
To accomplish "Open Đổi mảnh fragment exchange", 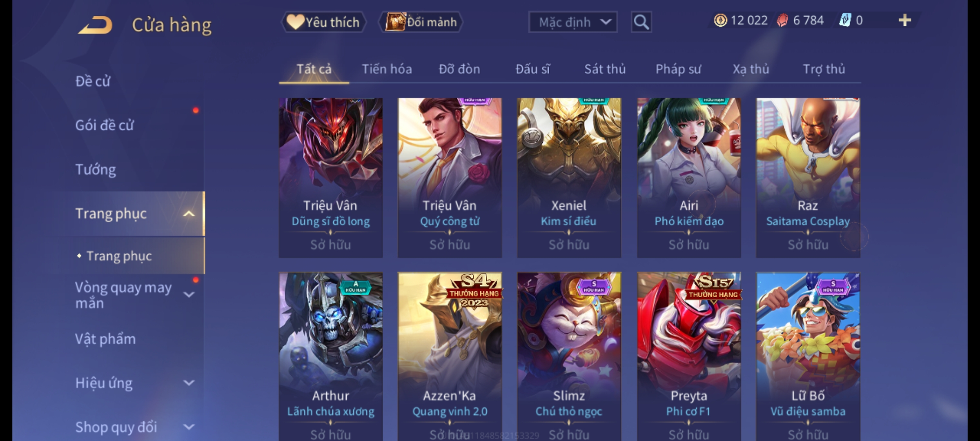I will click(421, 22).
